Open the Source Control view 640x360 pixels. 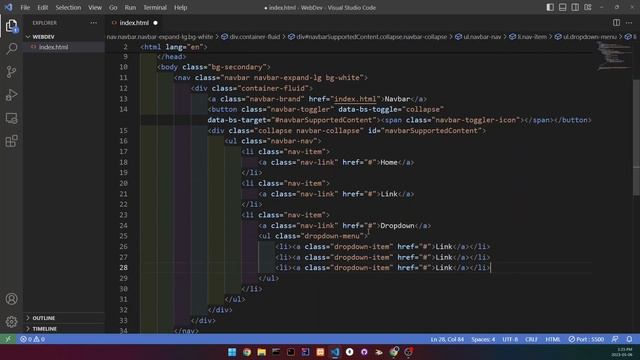(x=11, y=72)
